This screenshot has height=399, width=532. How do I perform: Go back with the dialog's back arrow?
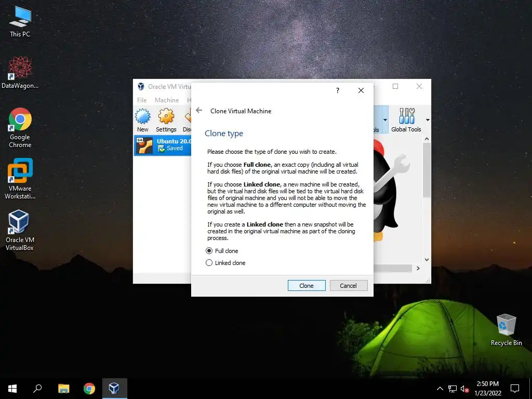coord(199,110)
